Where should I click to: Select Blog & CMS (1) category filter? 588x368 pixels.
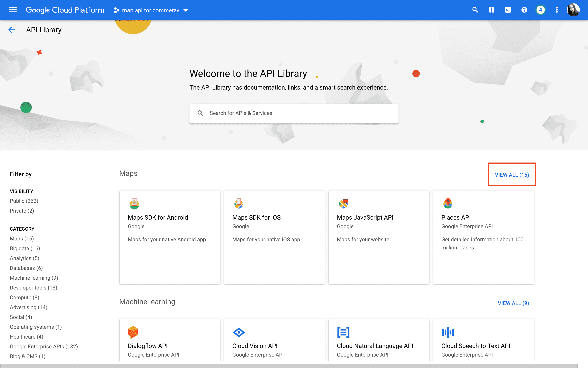click(x=27, y=356)
